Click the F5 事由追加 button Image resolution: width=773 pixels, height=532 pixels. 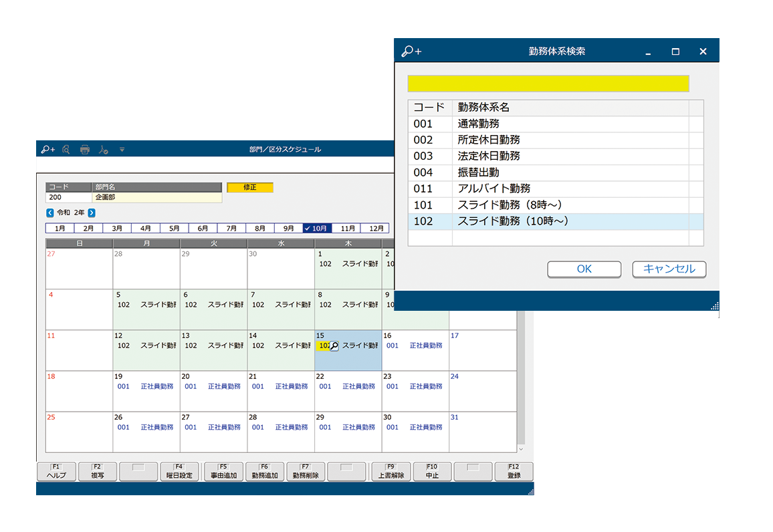click(223, 471)
